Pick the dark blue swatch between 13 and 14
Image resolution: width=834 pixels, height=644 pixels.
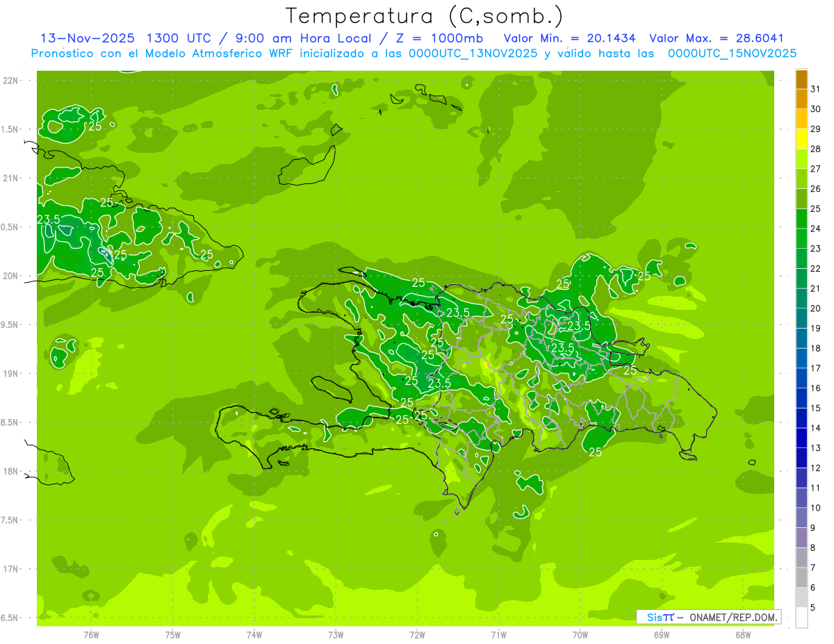(x=801, y=438)
